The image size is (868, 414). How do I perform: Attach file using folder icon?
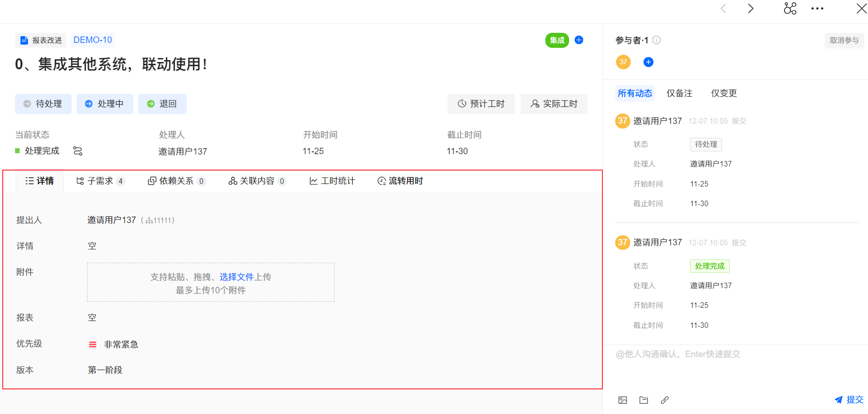coord(643,400)
